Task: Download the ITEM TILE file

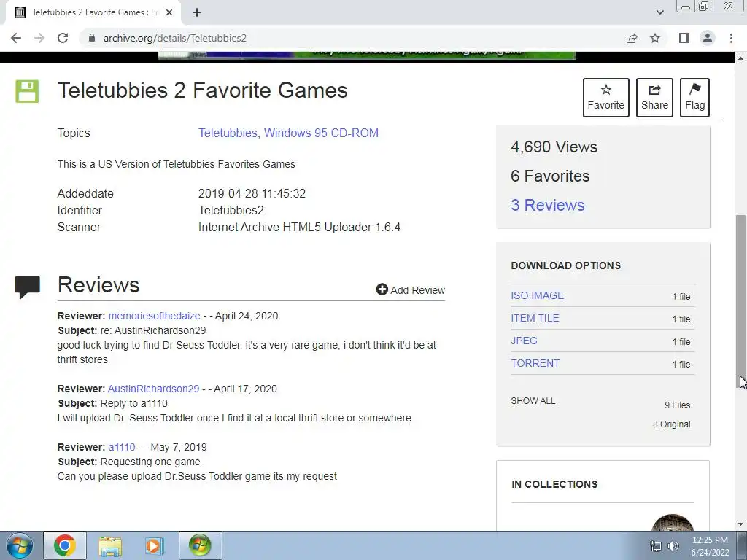Action: pyautogui.click(x=535, y=318)
